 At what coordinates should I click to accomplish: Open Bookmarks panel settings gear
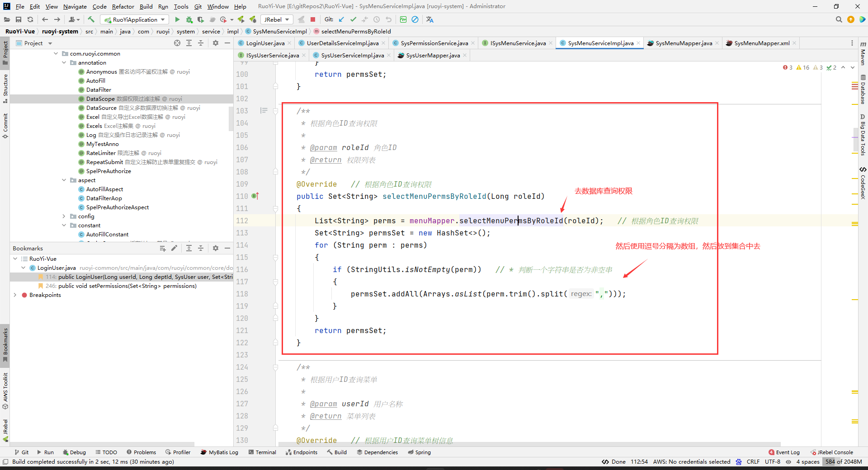tap(216, 248)
